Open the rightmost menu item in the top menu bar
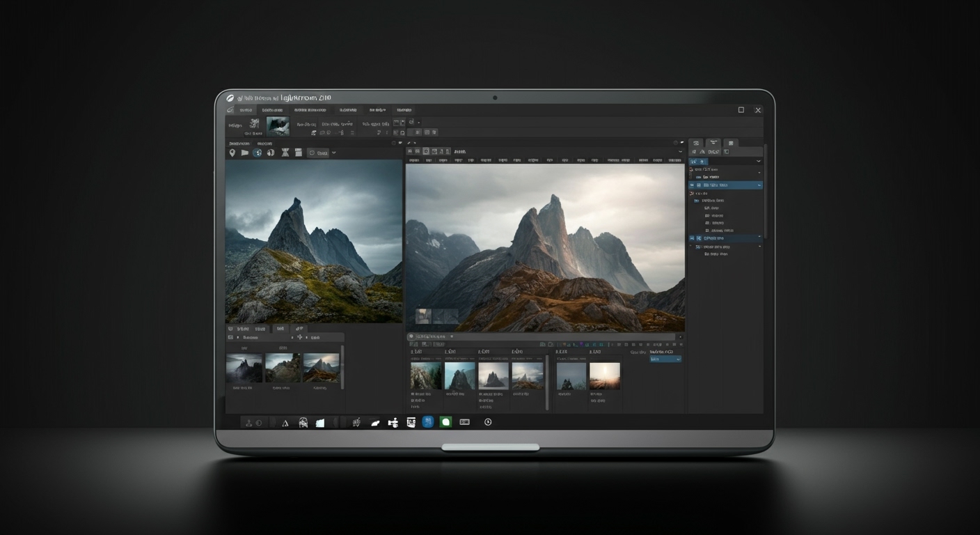This screenshot has width=980, height=535. [404, 109]
